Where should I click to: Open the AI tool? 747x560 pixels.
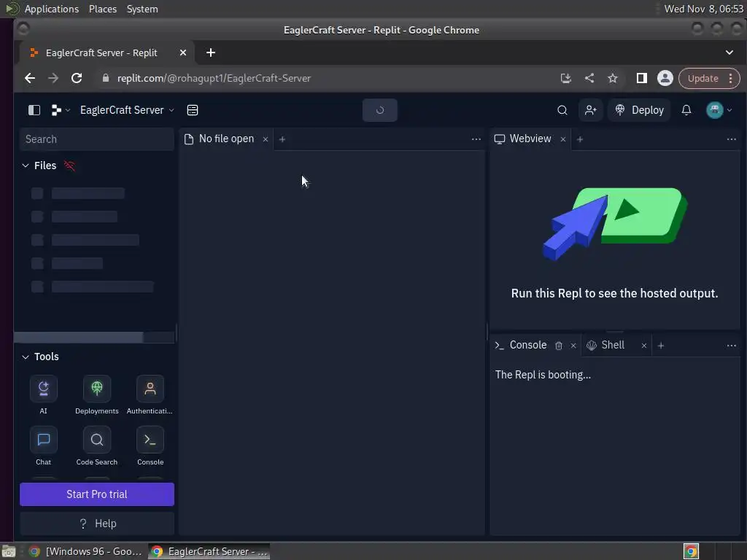pyautogui.click(x=43, y=394)
